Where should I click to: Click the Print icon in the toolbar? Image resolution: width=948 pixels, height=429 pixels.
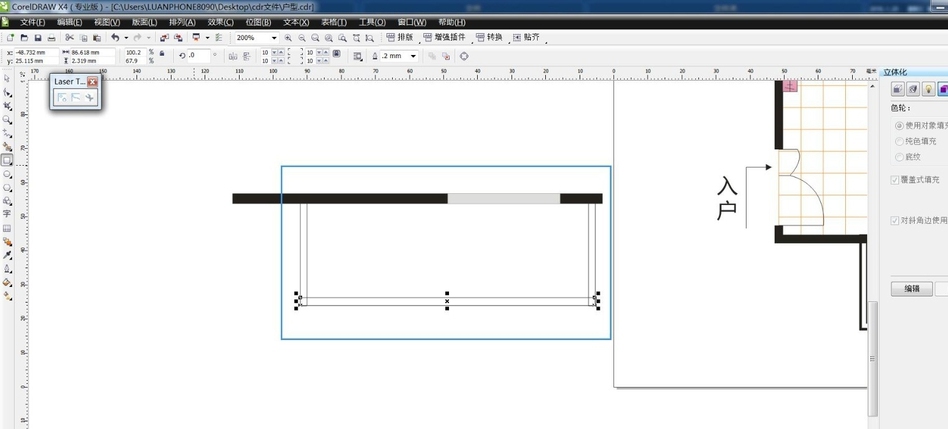(x=51, y=38)
